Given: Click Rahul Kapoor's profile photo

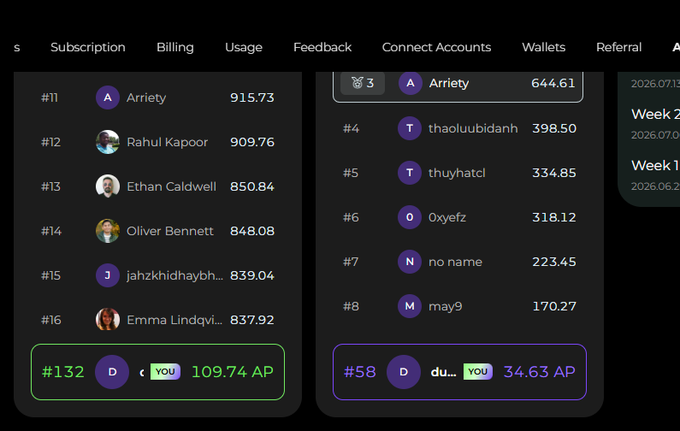Looking at the screenshot, I should 108,142.
